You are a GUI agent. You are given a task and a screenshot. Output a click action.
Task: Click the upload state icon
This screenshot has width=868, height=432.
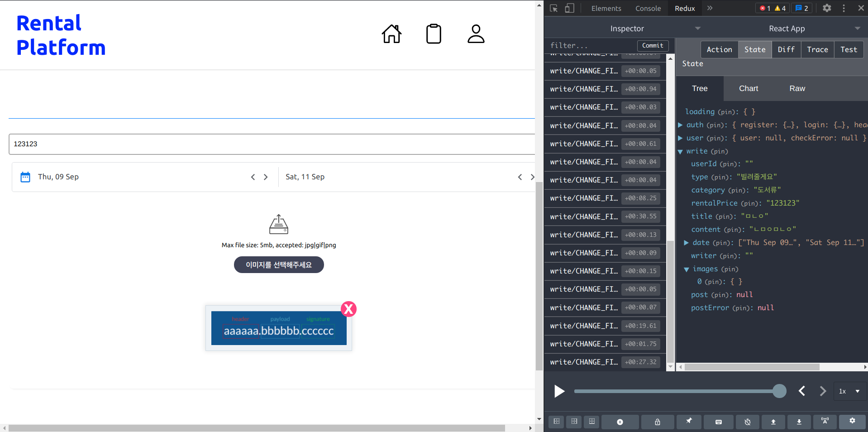[773, 422]
